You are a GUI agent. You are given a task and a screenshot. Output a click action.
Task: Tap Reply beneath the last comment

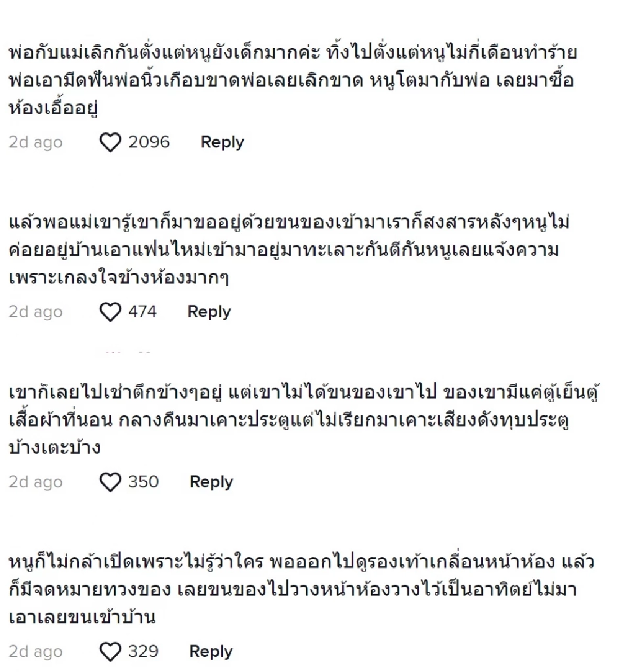pos(210,652)
